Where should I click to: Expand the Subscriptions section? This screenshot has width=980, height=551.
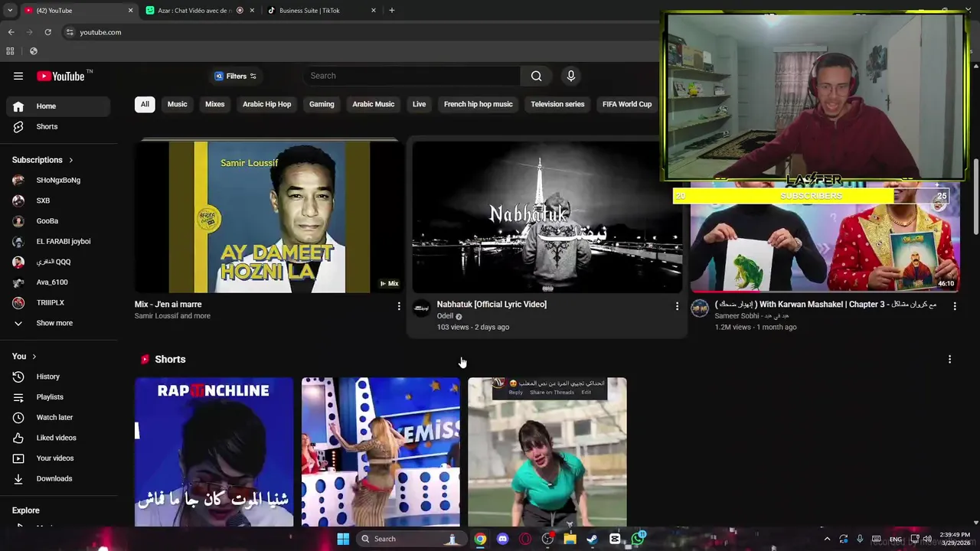click(43, 160)
